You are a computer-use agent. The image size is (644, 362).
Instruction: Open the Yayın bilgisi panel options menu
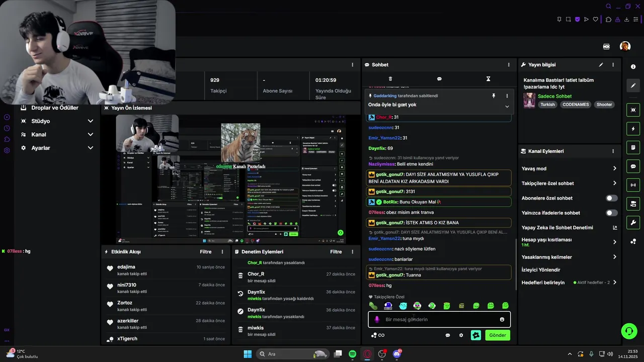(613, 65)
